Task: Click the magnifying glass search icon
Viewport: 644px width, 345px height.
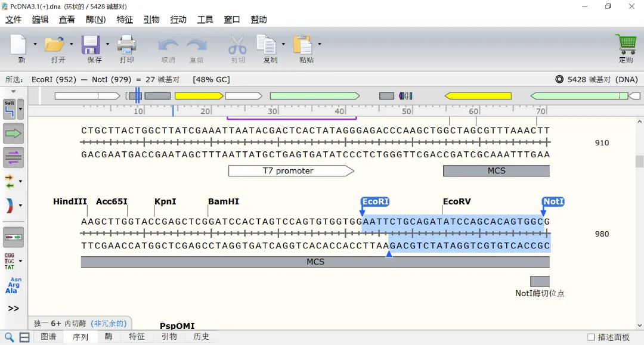Action: [10, 337]
